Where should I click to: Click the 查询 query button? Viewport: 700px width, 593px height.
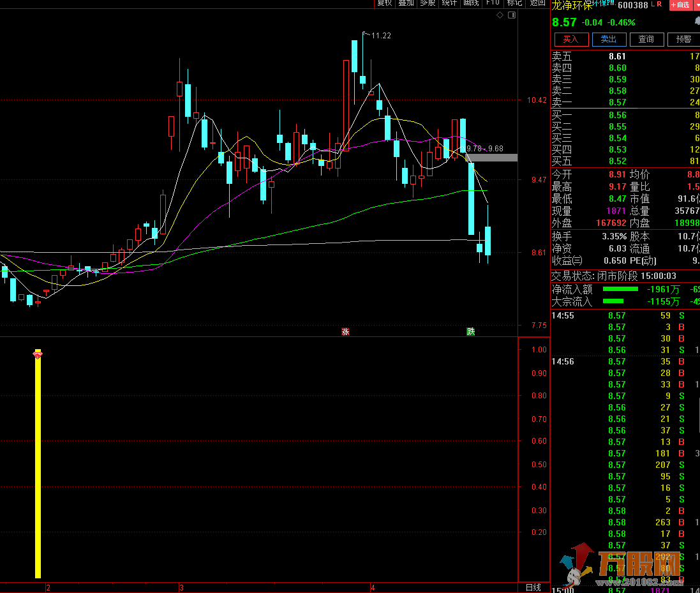[646, 40]
